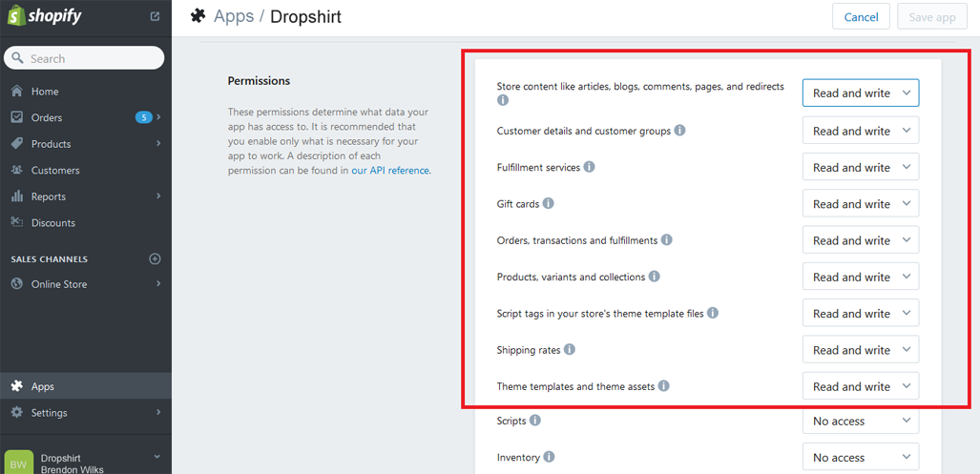Open Script tags permission dropdown
Screen dimensions: 980x474
click(861, 314)
